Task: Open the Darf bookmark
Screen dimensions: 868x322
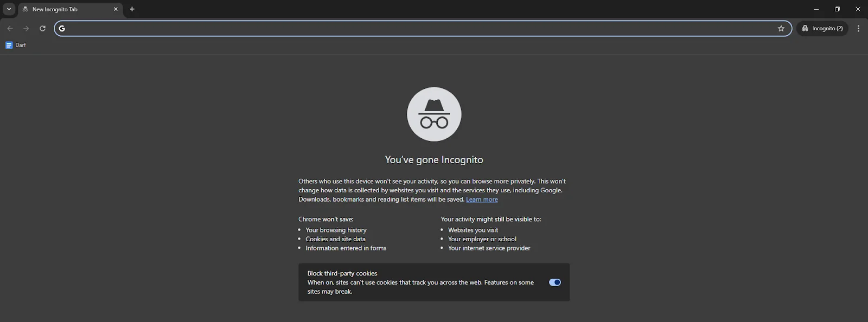Action: coord(16,45)
